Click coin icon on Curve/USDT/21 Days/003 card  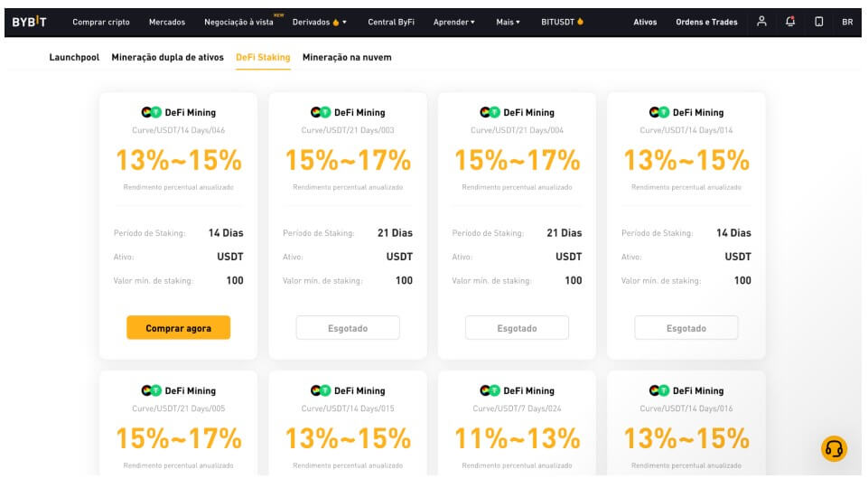point(321,112)
